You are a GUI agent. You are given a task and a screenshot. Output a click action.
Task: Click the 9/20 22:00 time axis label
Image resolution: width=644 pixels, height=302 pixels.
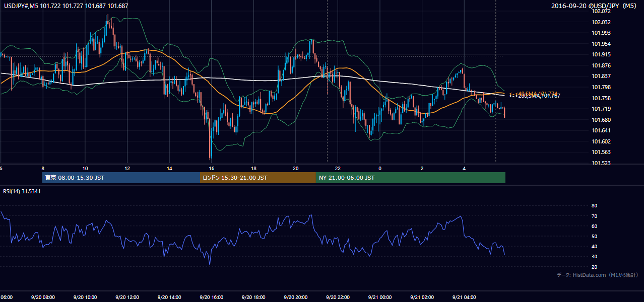338,297
